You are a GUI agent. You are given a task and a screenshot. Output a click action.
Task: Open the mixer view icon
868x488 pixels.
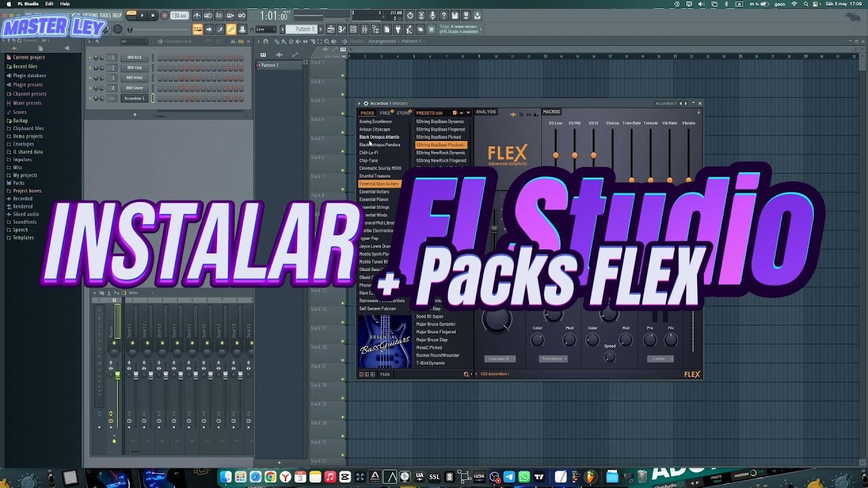pos(365,29)
